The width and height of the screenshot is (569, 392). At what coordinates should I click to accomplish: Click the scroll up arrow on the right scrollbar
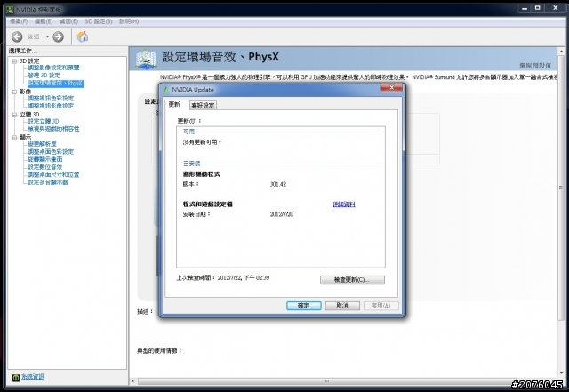[x=561, y=52]
